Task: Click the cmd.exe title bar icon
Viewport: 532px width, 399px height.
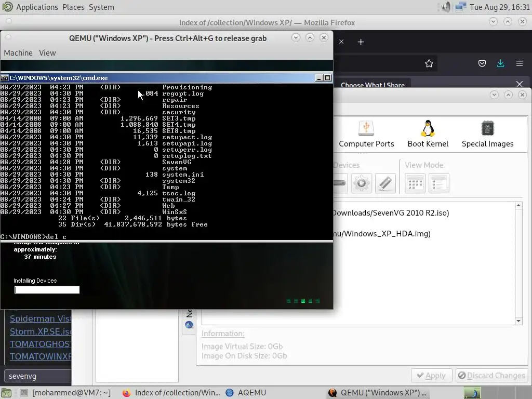Action: pyautogui.click(x=4, y=78)
